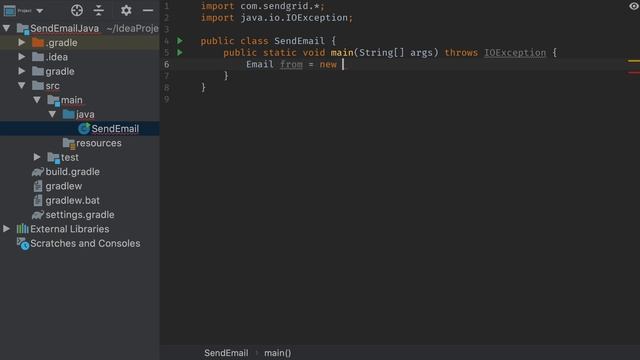Screen dimensions: 640x360
Task: Expand the .idea folder arrow
Action: click(22, 56)
